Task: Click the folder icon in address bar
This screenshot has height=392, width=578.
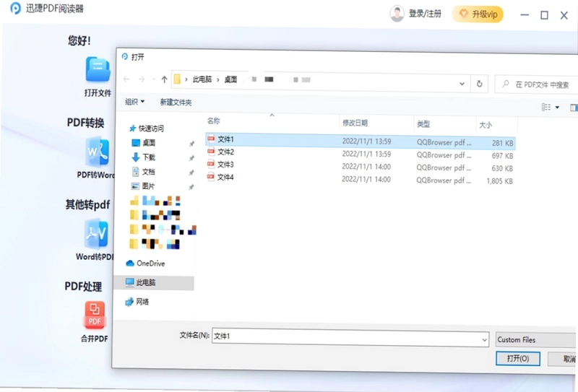Action: (177, 79)
